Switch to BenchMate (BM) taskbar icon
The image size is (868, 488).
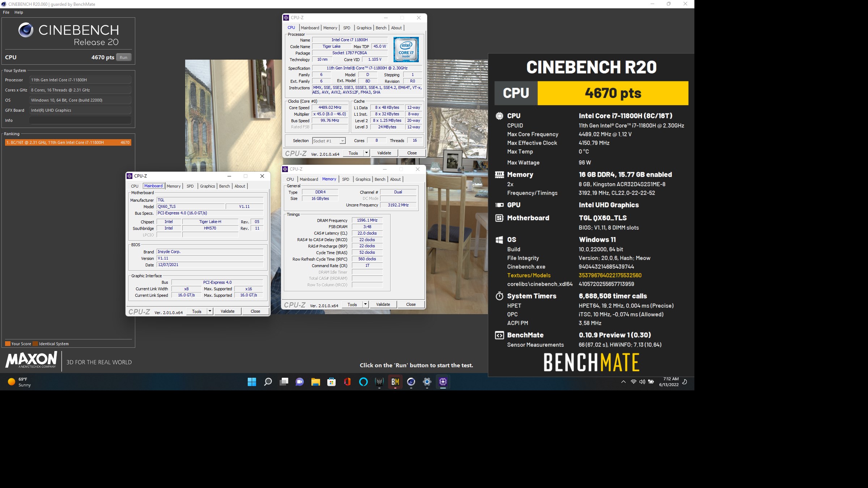point(395,382)
